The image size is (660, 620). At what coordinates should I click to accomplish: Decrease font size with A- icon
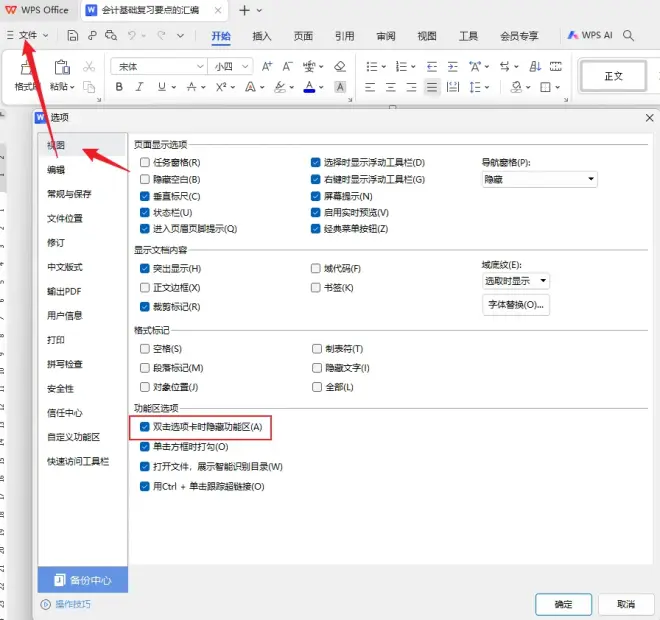coord(287,67)
